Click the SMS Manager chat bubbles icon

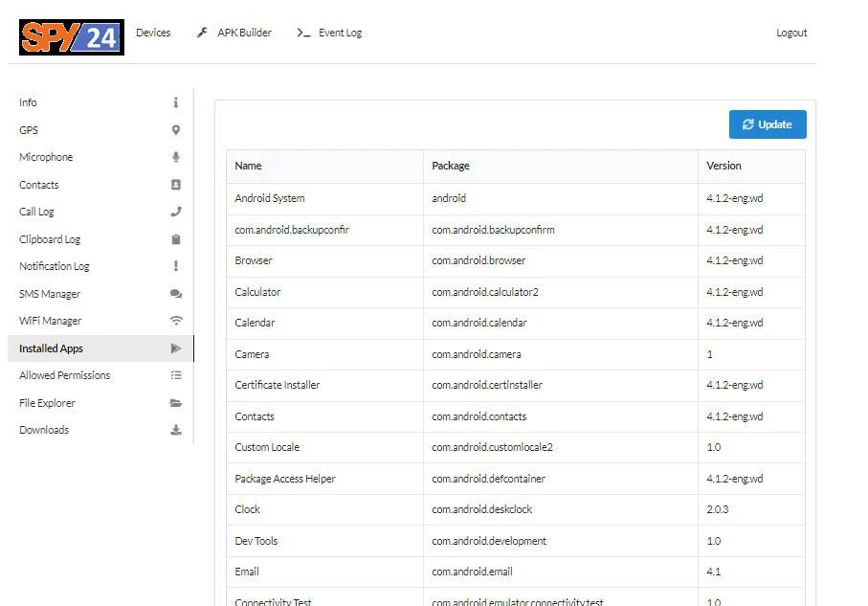click(x=176, y=294)
